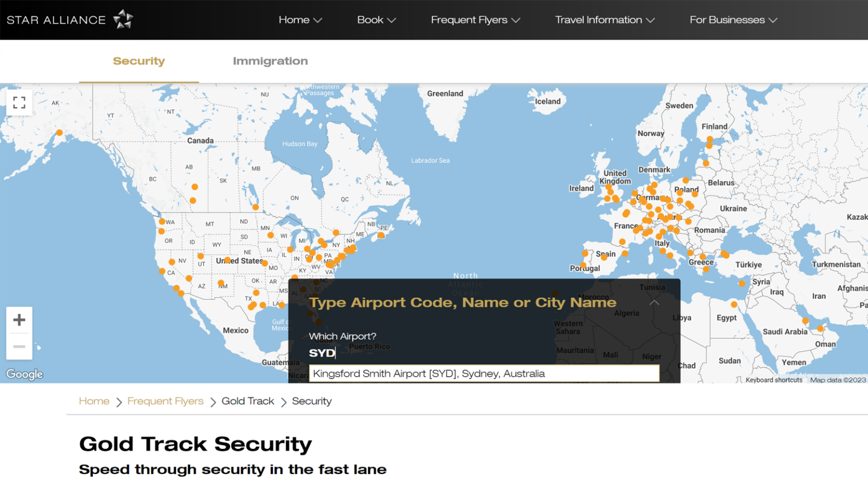Click the Star Alliance logo

pos(68,19)
